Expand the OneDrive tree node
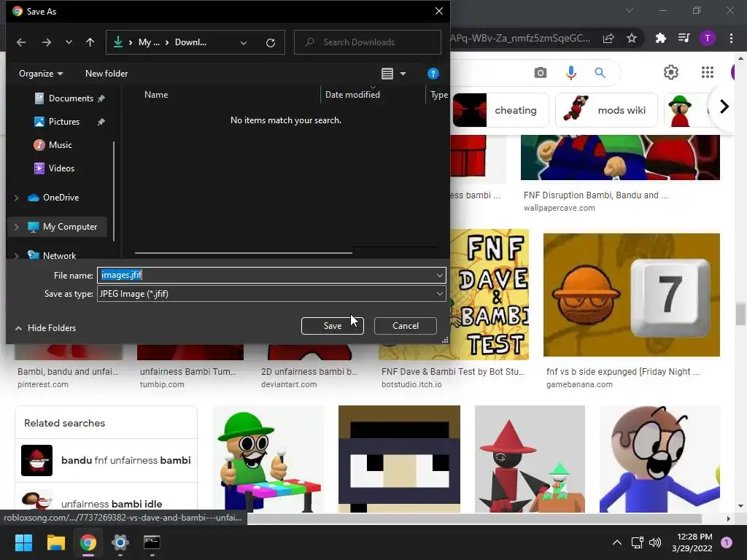 [x=17, y=197]
